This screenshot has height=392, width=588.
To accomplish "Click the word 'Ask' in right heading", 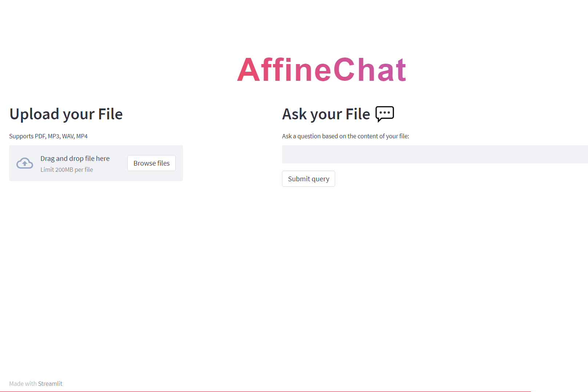I will [x=295, y=114].
